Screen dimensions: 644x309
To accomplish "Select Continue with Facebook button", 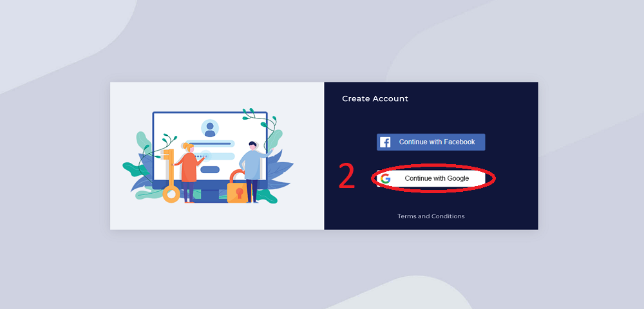I will coord(431,142).
